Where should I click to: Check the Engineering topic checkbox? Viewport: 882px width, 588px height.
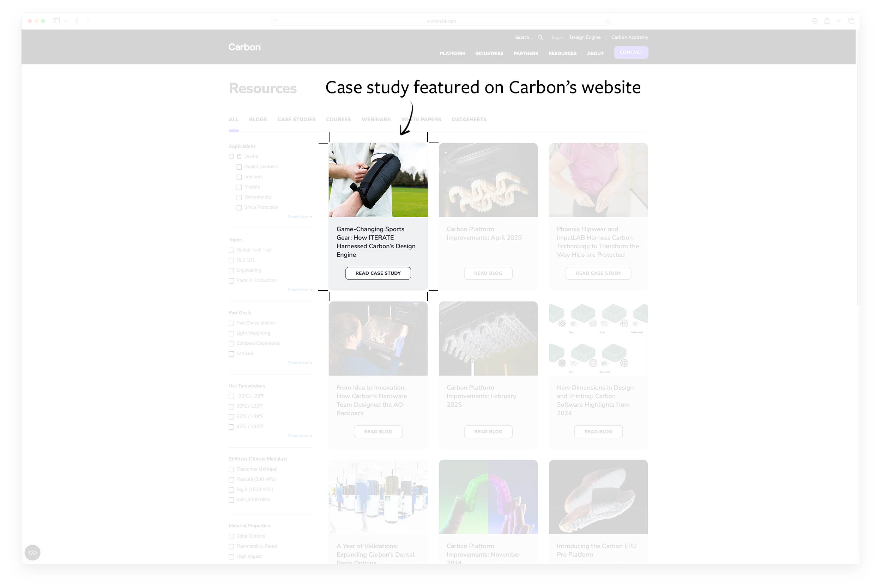click(231, 271)
